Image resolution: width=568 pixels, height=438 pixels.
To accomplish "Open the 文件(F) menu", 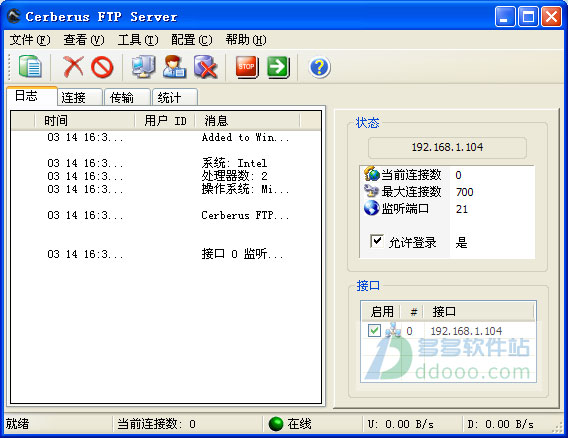I will click(x=30, y=39).
